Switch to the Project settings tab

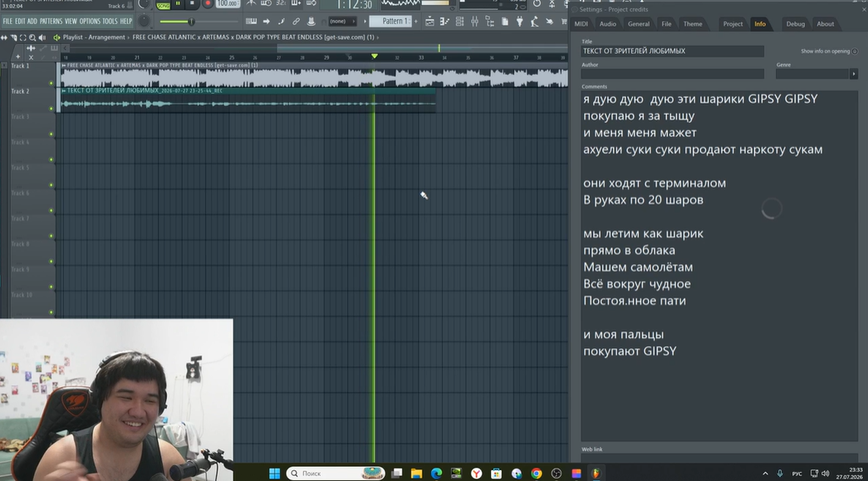click(x=733, y=24)
